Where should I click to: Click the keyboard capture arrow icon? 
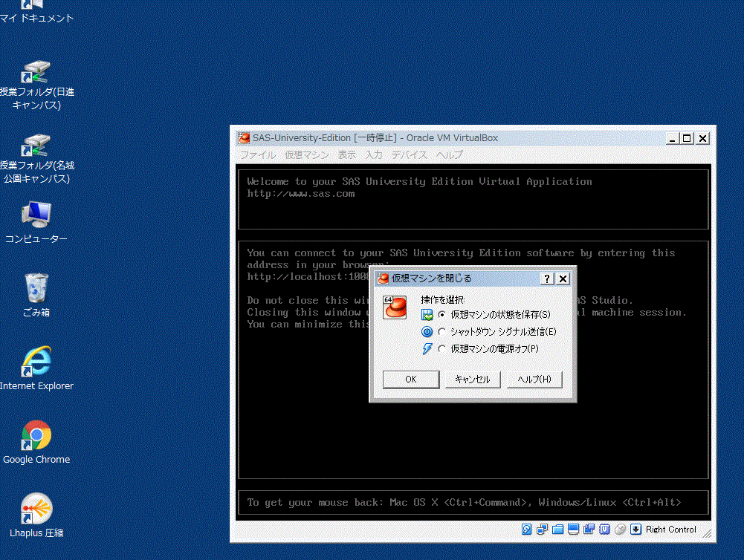pos(635,530)
